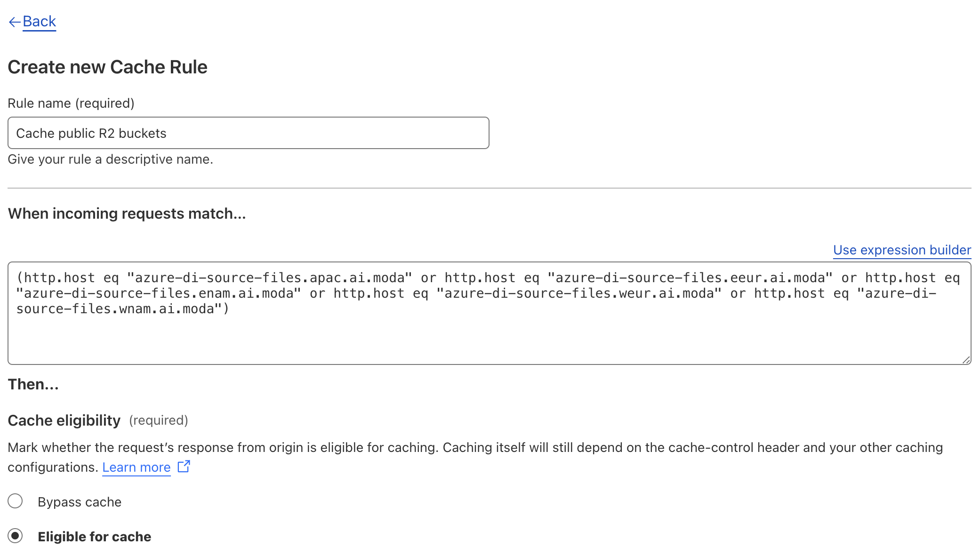Click the Cache eligibility heading

(x=64, y=420)
